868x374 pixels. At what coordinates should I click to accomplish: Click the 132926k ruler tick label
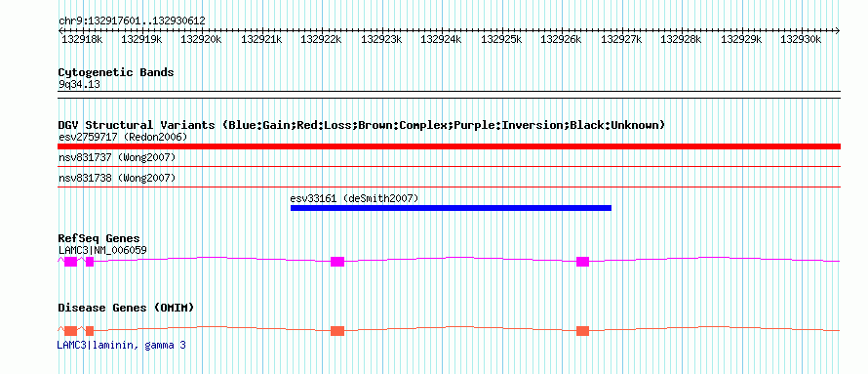tap(561, 39)
